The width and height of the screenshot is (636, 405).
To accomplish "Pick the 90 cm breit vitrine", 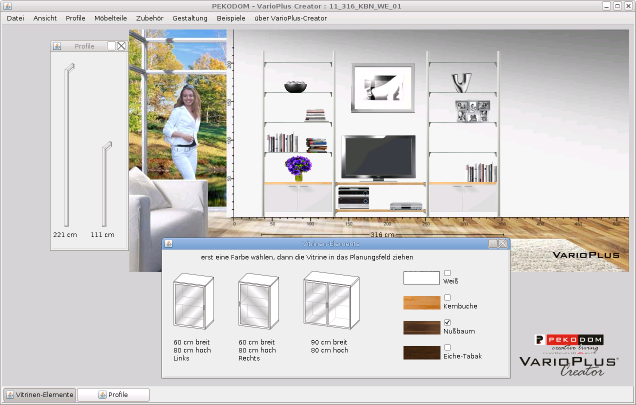I will [331, 300].
